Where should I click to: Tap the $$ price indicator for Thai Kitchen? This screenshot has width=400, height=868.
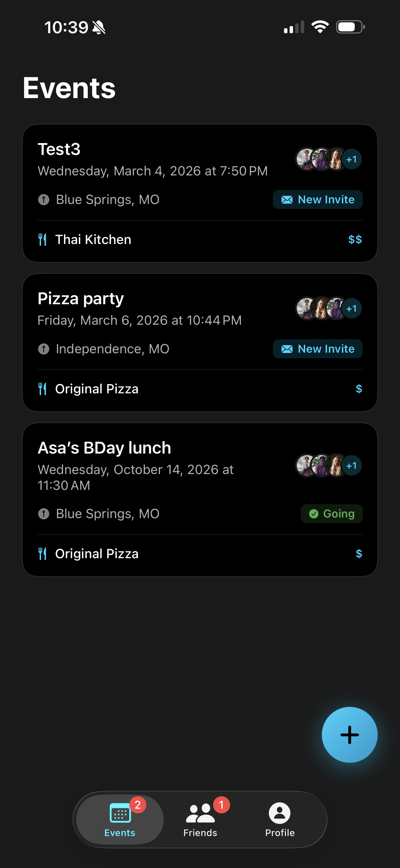(x=355, y=240)
